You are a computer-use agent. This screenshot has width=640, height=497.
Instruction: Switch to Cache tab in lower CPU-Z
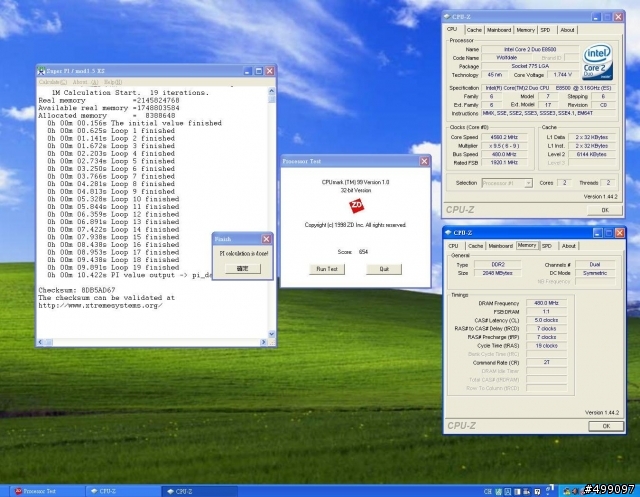tap(476, 246)
